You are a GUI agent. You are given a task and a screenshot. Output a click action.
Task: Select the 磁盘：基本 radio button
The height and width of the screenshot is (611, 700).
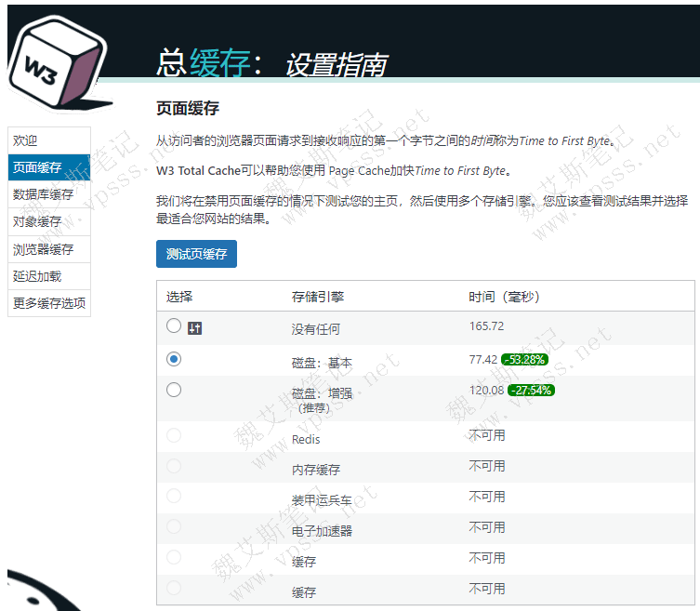[x=174, y=359]
